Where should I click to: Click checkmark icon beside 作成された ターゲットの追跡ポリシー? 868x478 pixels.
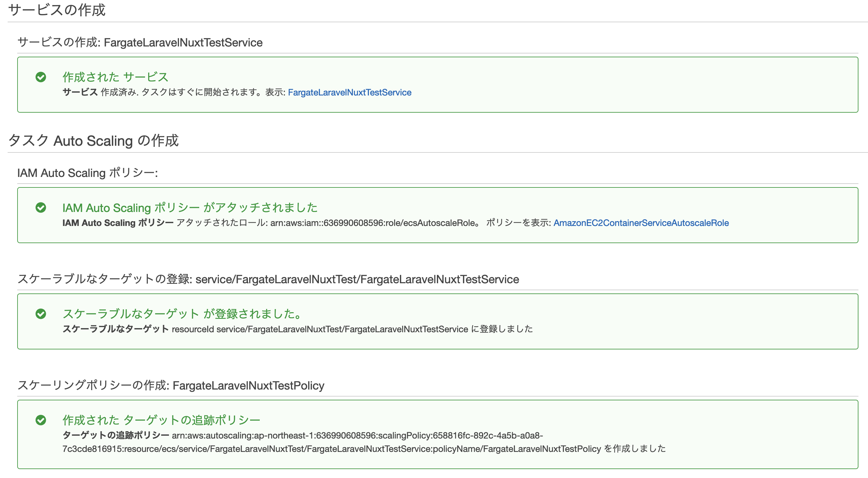click(41, 420)
